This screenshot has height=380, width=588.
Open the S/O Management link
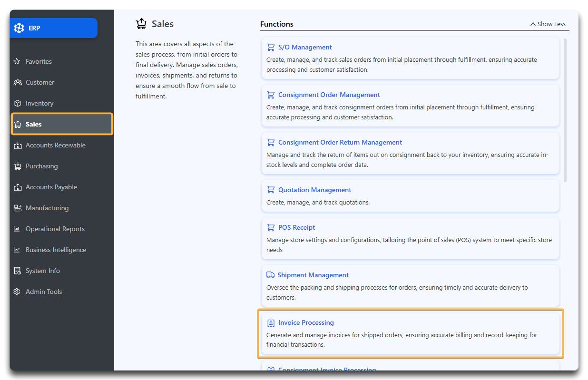click(305, 47)
